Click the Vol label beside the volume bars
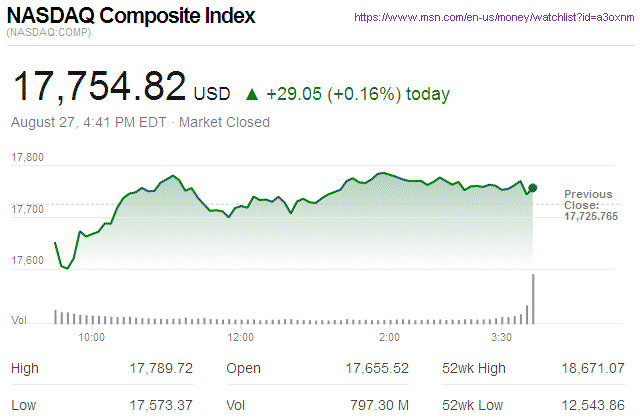Image resolution: width=640 pixels, height=420 pixels. 19,320
